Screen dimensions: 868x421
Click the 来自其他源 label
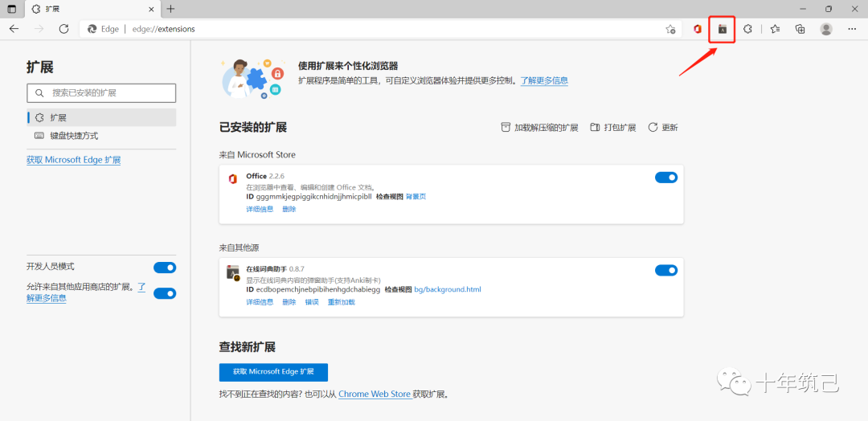point(240,247)
